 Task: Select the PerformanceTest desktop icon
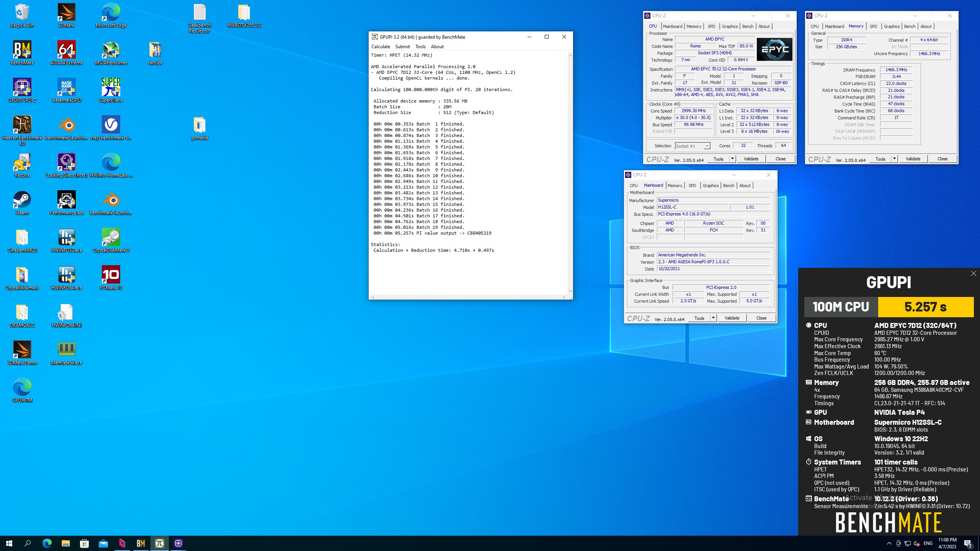click(66, 203)
